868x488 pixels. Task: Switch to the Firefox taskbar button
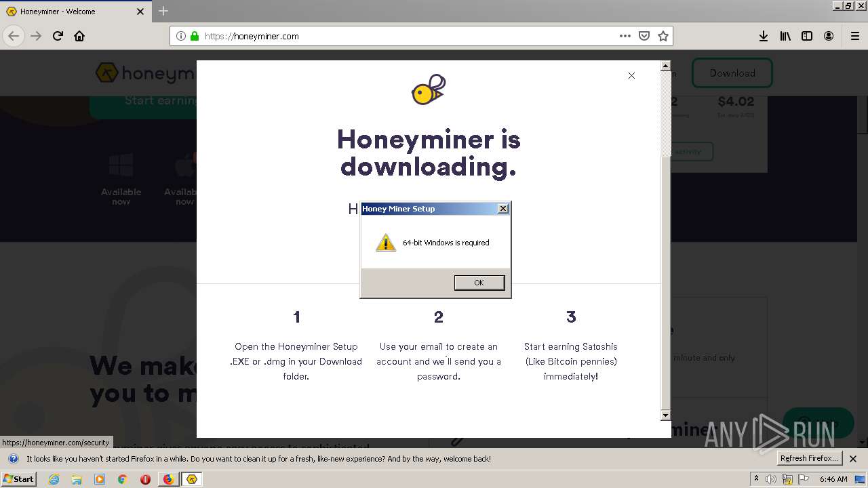tap(168, 479)
